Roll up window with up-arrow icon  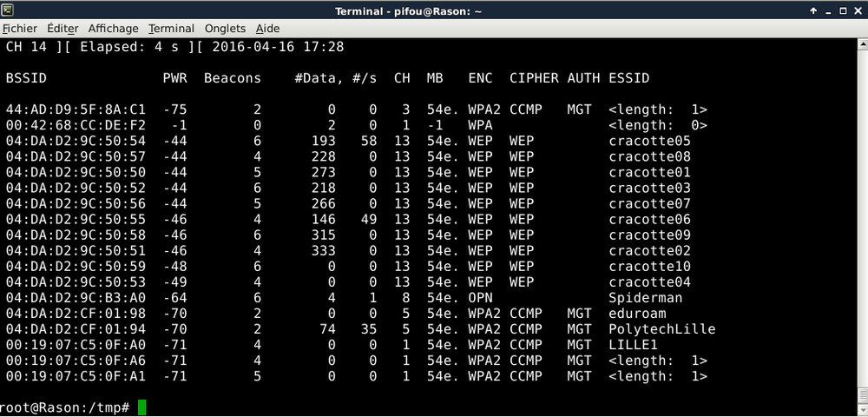tap(812, 10)
